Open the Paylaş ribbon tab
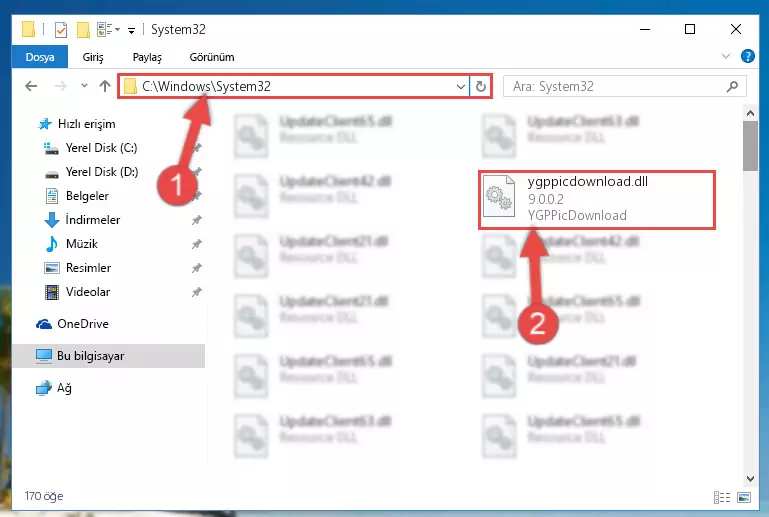769x517 pixels. [x=147, y=57]
